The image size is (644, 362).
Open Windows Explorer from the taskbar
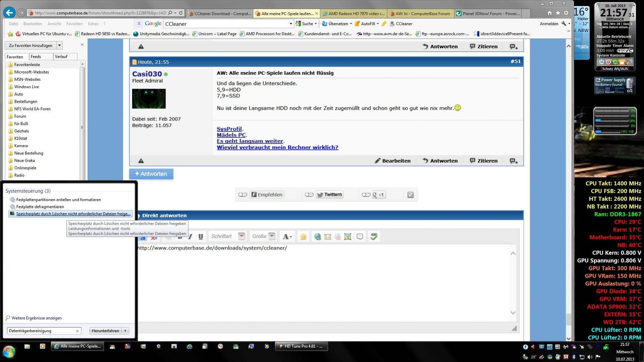(27, 347)
